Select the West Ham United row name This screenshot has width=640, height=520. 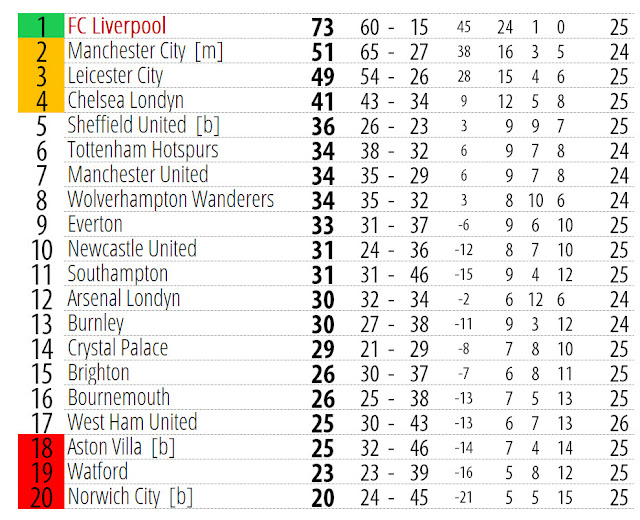(x=132, y=423)
